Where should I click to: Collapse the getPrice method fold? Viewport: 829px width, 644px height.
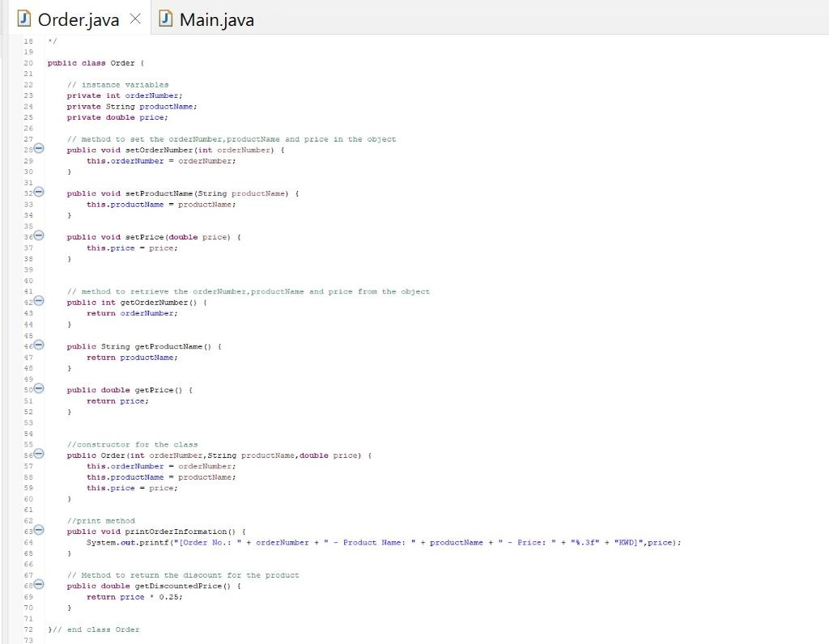[37, 389]
